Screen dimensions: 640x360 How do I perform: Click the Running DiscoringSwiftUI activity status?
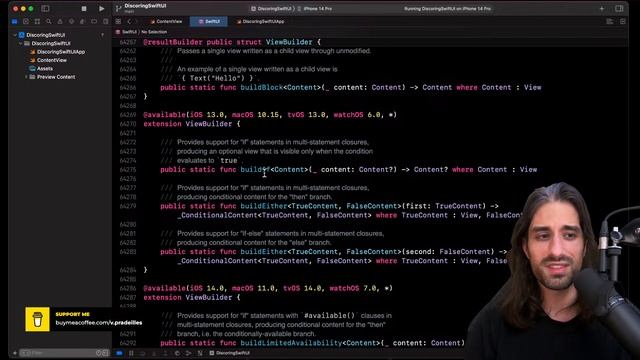click(447, 9)
